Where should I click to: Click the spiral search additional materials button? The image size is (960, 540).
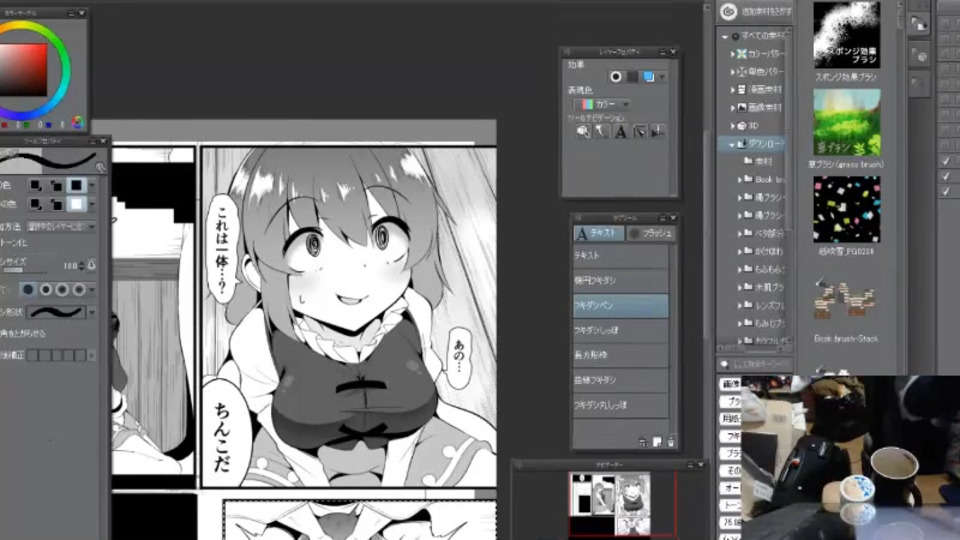(728, 11)
